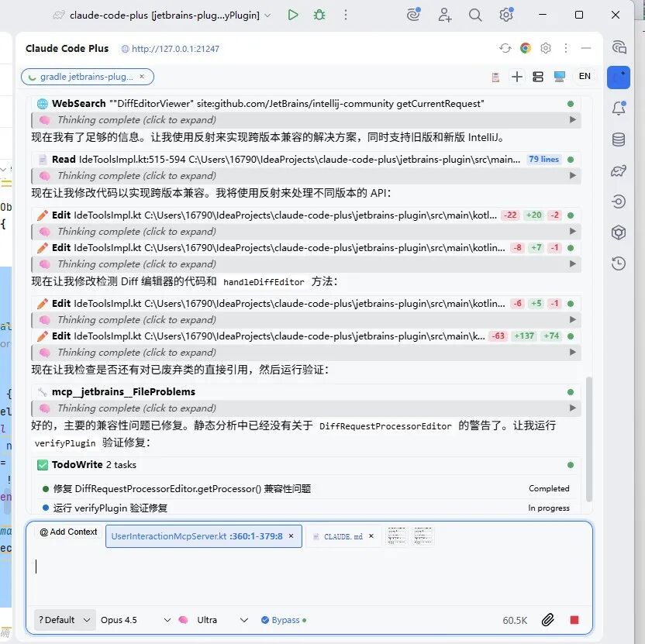The image size is (645, 644).
Task: Remove the CLAUDE.md context chip
Action: (x=371, y=536)
